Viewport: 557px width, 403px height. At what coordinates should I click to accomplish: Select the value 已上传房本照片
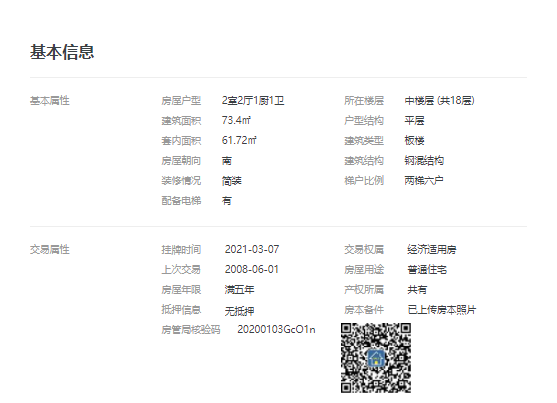[x=442, y=310]
